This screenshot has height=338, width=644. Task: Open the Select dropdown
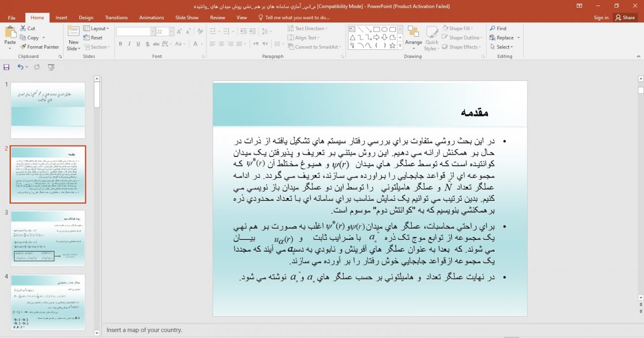tap(501, 47)
